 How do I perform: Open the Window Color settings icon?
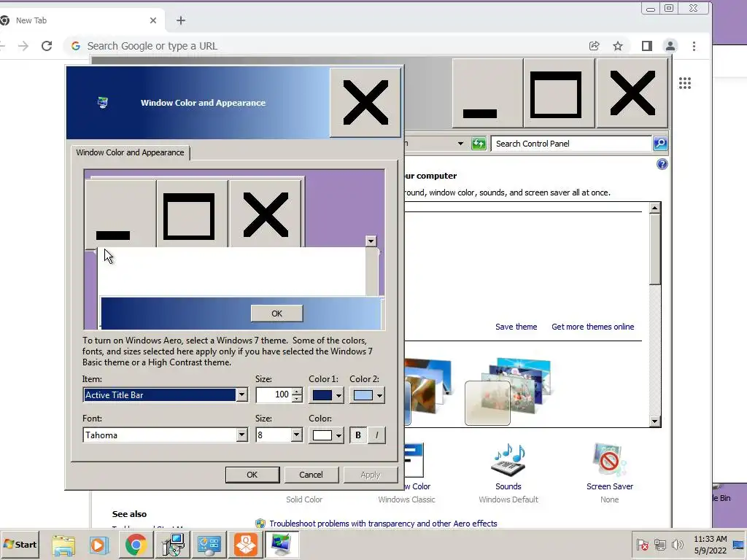point(414,461)
